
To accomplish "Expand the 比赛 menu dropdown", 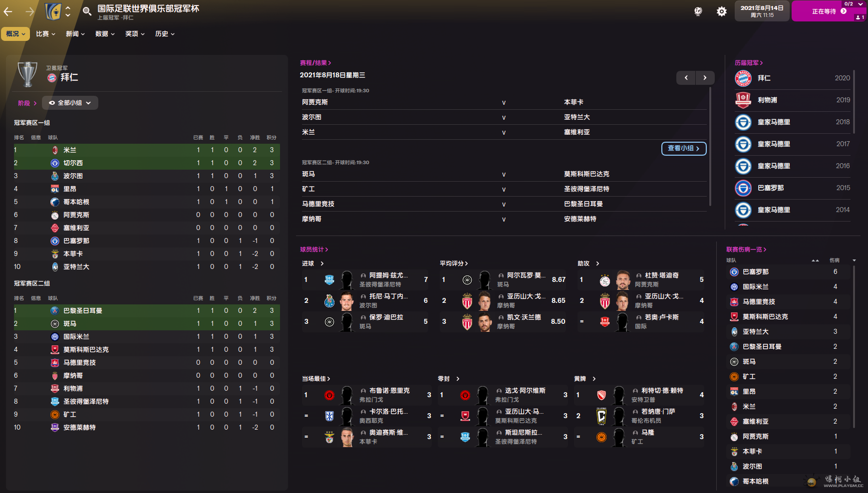I will click(45, 34).
